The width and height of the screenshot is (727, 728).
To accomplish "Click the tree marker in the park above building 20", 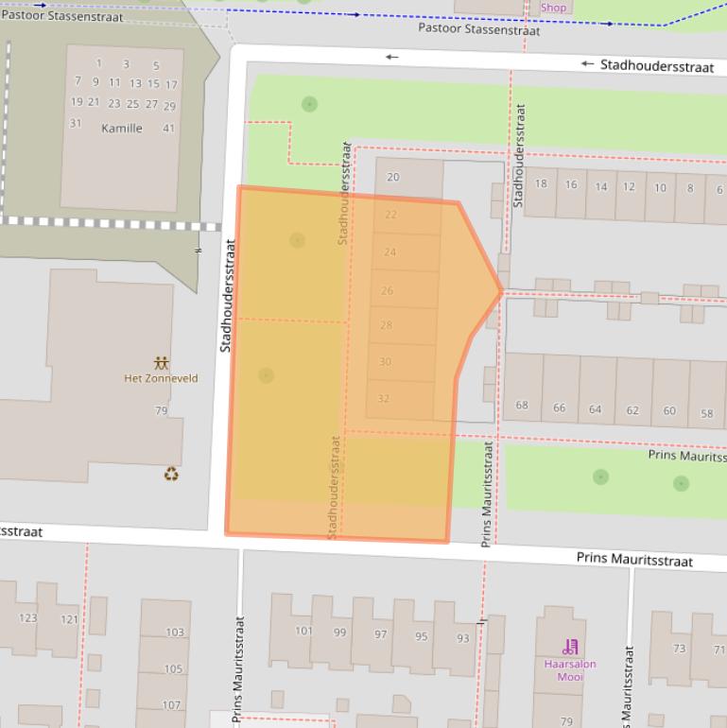I will (309, 104).
